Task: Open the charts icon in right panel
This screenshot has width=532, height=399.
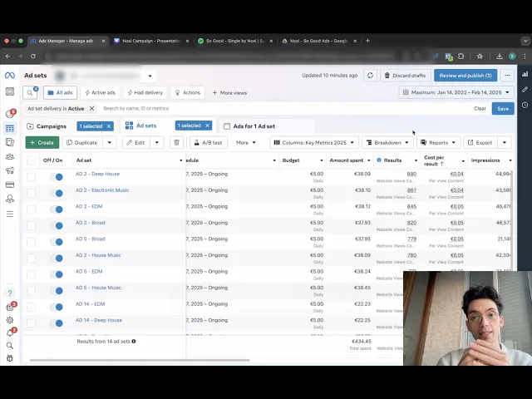Action: [x=525, y=74]
